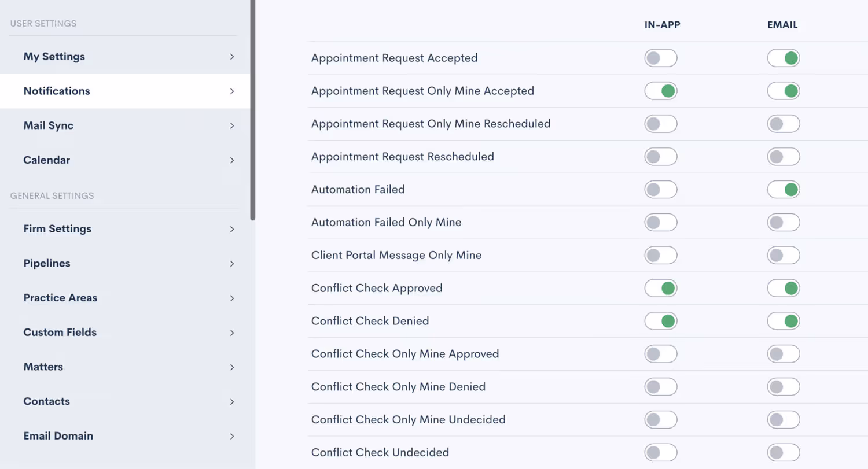
Task: Disable email toggle for Conflict Check Approved
Action: tap(784, 288)
